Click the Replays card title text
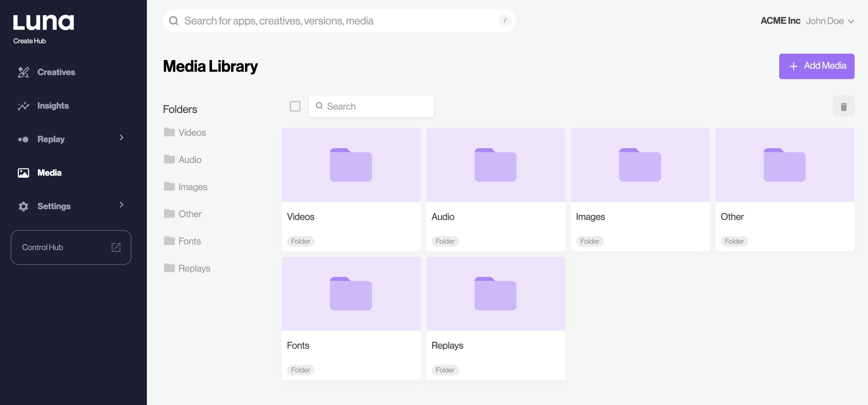This screenshot has height=405, width=868. (x=447, y=346)
